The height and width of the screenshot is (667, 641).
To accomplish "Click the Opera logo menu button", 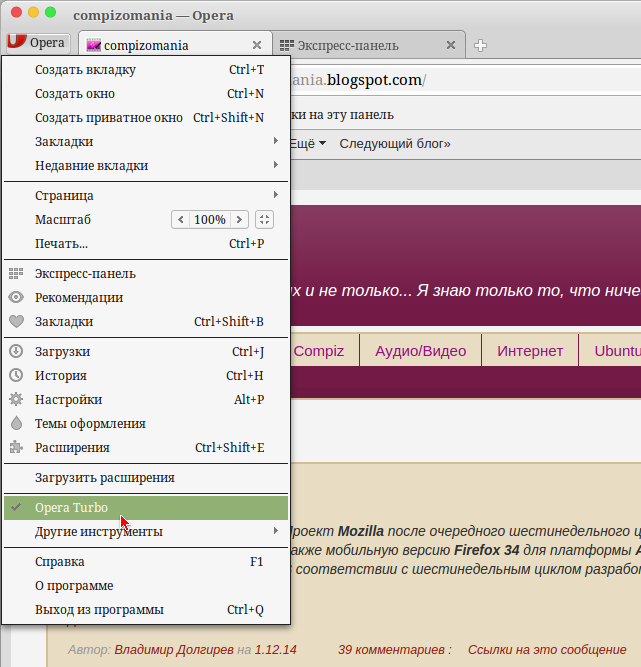I will pos(37,43).
